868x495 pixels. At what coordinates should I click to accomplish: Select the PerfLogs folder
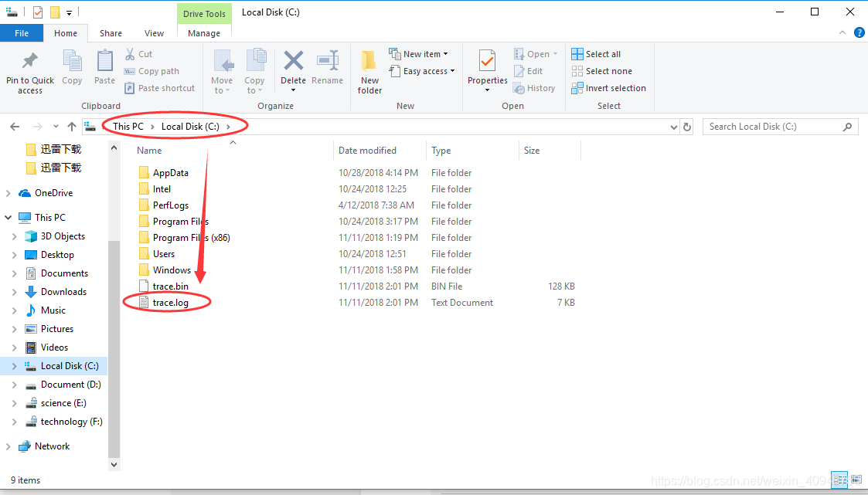[x=171, y=205]
